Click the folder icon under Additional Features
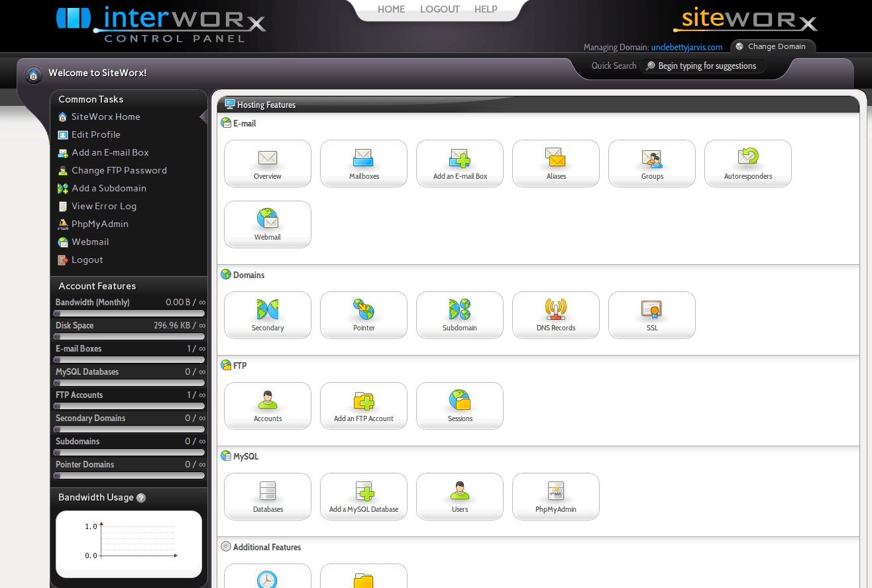 (x=364, y=580)
